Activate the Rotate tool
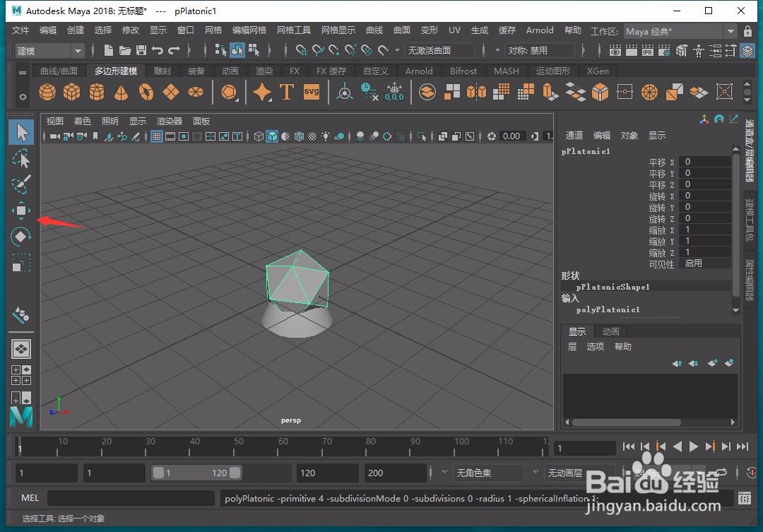Image resolution: width=763 pixels, height=532 pixels. pyautogui.click(x=21, y=237)
